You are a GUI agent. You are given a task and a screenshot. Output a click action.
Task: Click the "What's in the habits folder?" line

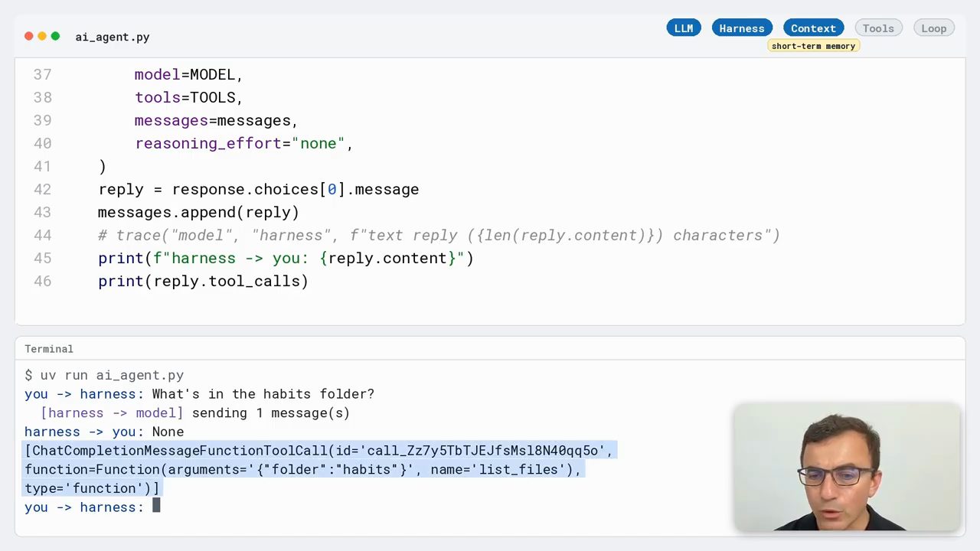199,394
